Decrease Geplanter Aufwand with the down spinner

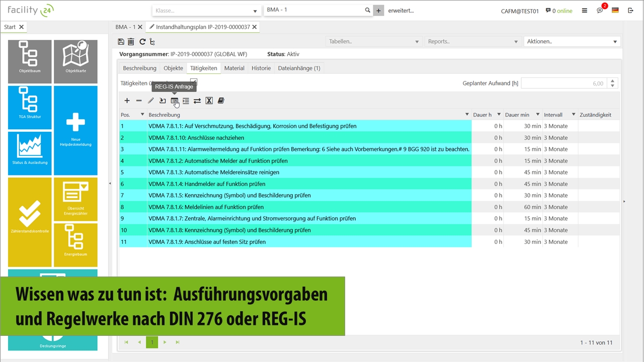coord(612,86)
